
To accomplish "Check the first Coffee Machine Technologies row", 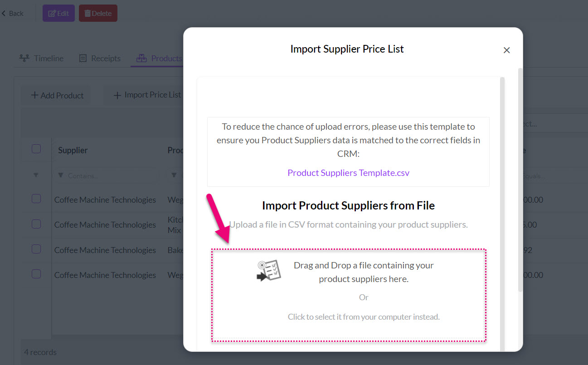I will pyautogui.click(x=36, y=199).
